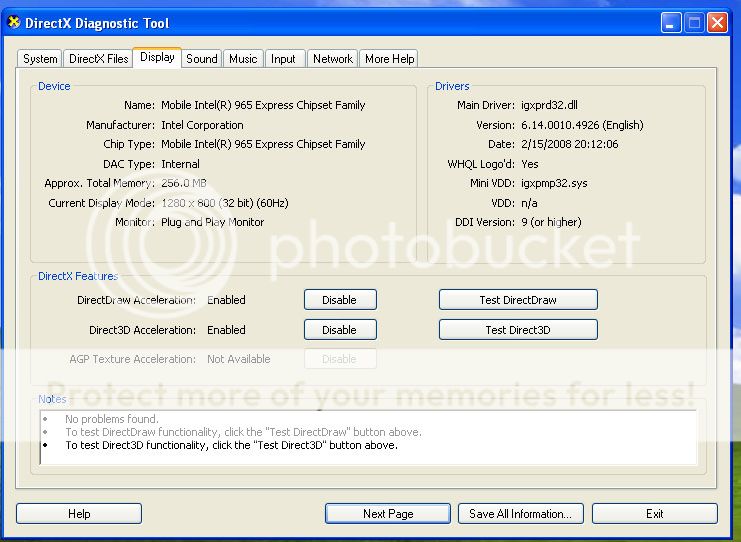Image resolution: width=741 pixels, height=542 pixels.
Task: Run the Test DirectDraw button
Action: click(518, 300)
